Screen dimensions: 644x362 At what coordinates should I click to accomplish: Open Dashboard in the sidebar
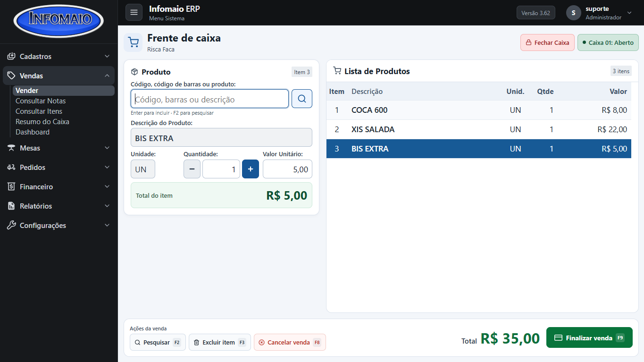point(33,132)
